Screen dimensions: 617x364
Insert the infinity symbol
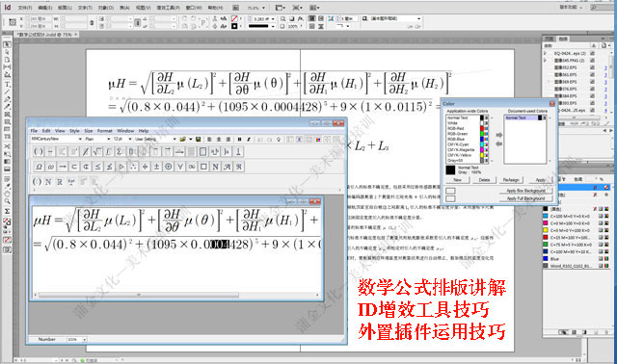[192, 167]
